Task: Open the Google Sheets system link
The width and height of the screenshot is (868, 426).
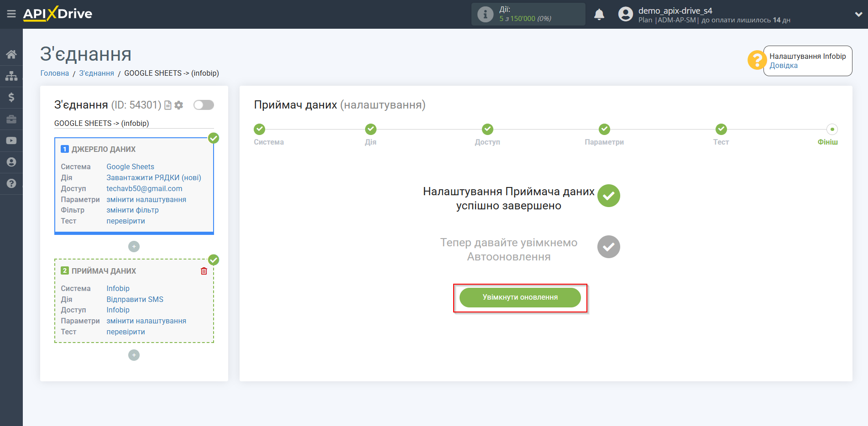Action: [x=130, y=166]
